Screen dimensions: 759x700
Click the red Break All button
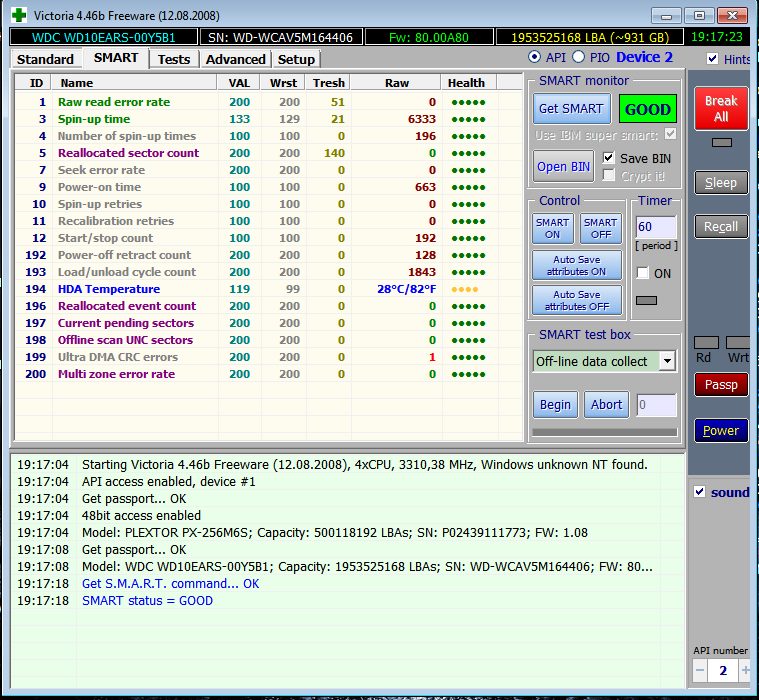tap(721, 108)
